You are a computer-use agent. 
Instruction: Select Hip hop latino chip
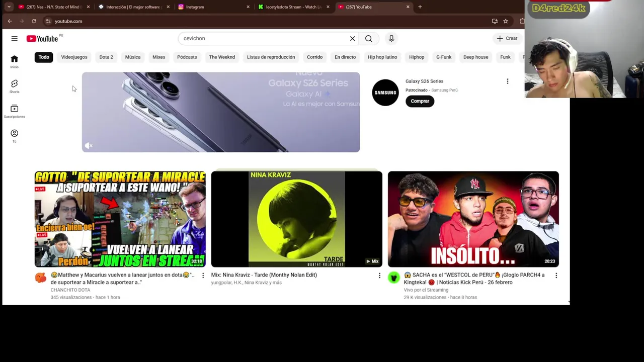[x=382, y=57]
